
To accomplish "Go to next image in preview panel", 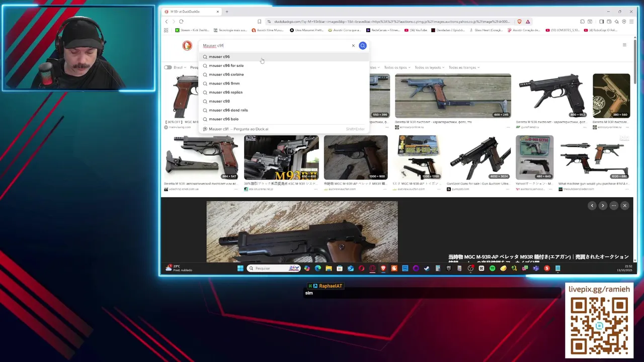I will [603, 206].
